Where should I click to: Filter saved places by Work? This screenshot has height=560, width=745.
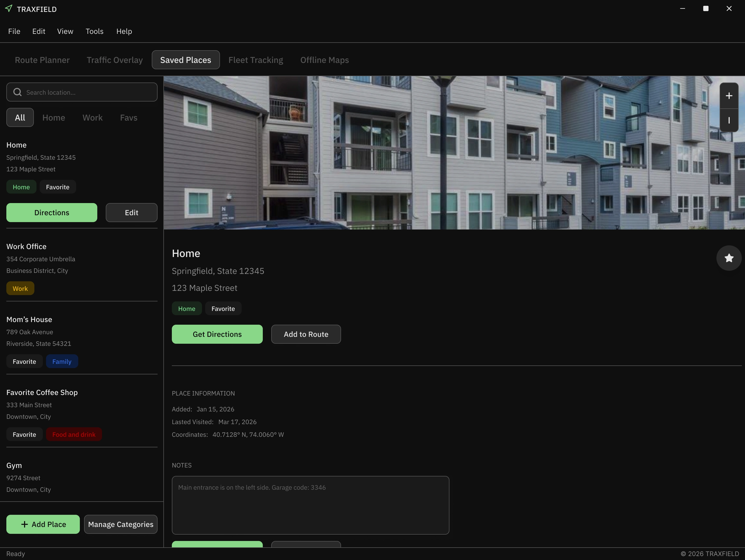92,117
